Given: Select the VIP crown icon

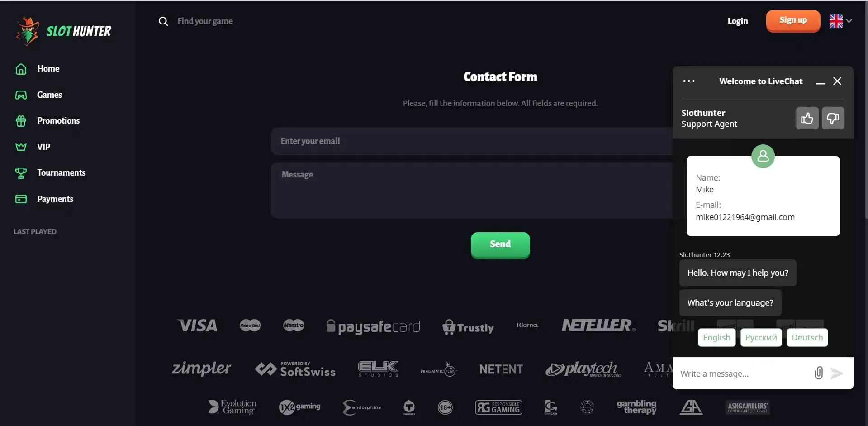Looking at the screenshot, I should (x=21, y=147).
